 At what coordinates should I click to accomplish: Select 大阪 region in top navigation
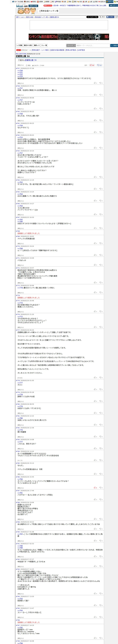click(79, 2)
